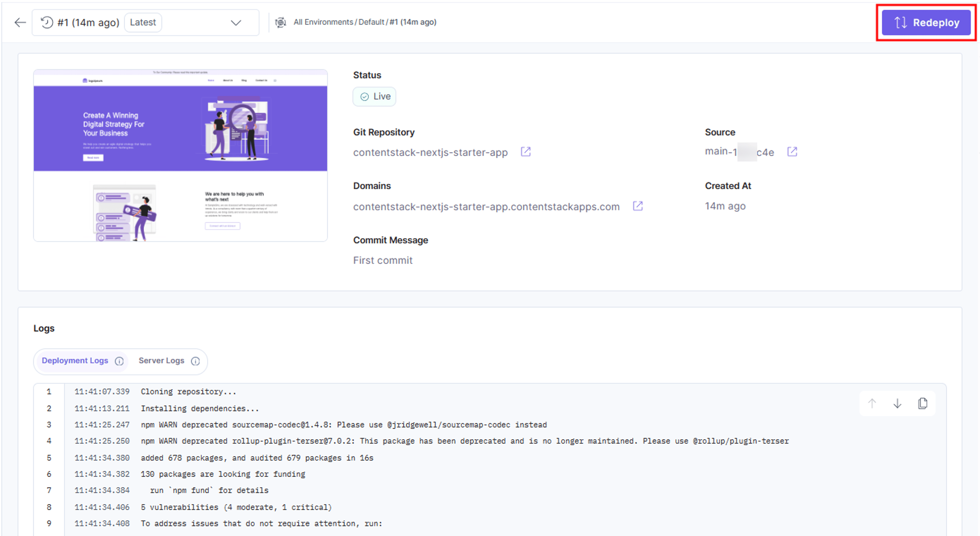Click log line added 678 packages
Viewport: 980px width, 536px height.
[257, 458]
